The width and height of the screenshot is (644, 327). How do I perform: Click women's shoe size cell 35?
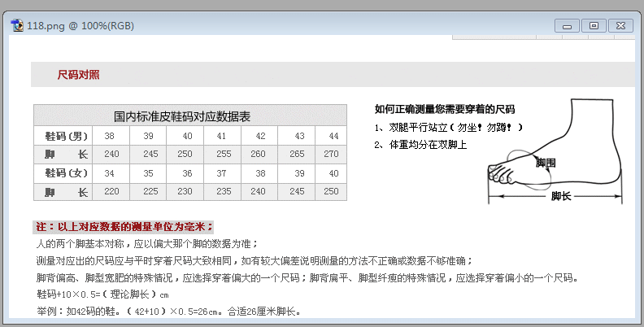coord(148,173)
